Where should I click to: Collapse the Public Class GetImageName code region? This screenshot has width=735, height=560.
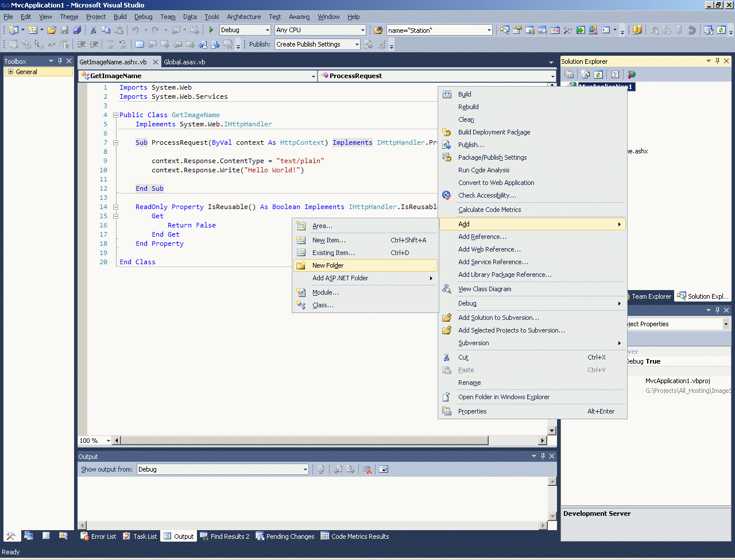pyautogui.click(x=115, y=115)
